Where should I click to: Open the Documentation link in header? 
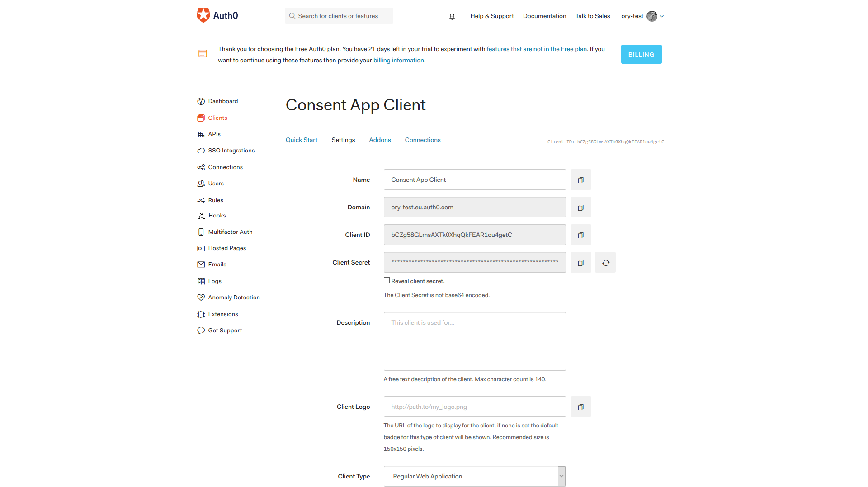(544, 16)
